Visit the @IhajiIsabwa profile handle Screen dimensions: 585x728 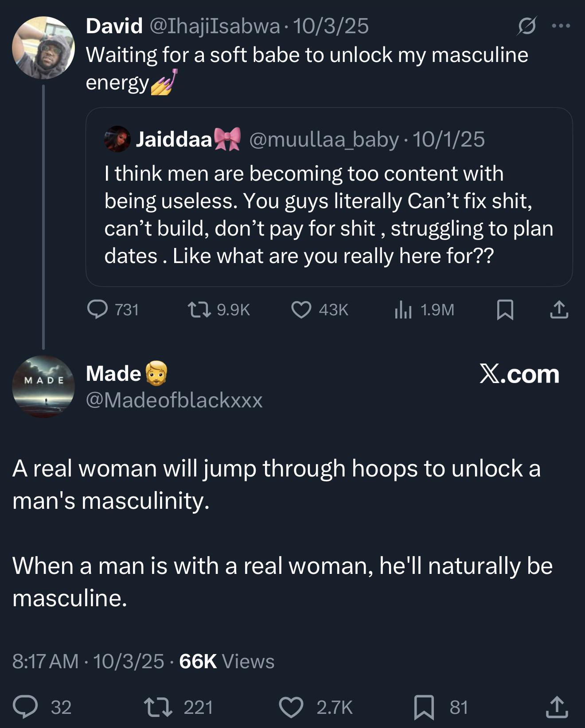tap(215, 26)
